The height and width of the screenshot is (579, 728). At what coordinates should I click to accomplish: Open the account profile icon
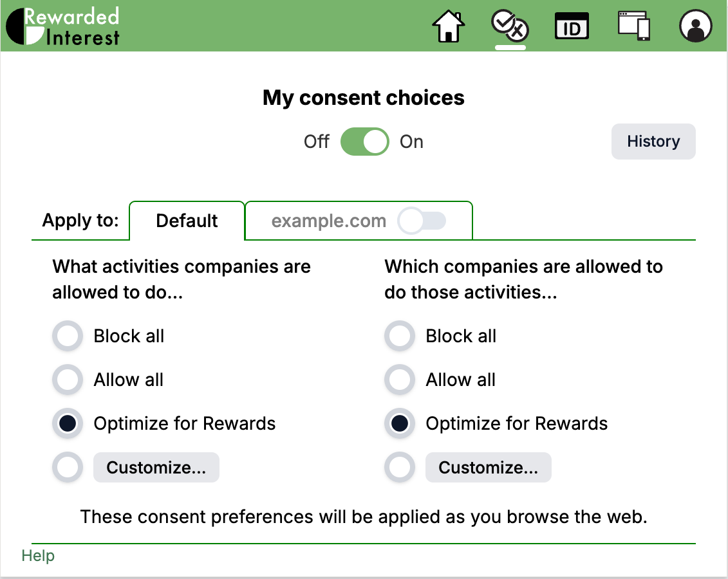[x=696, y=26]
